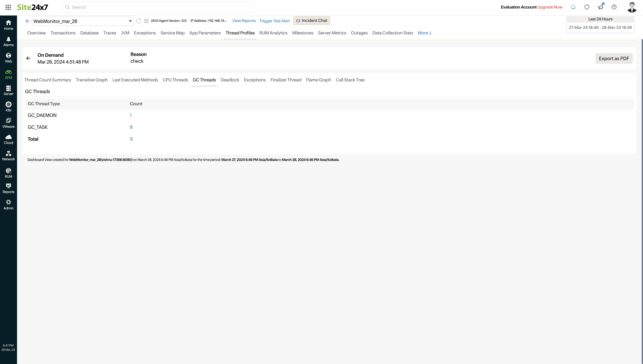The height and width of the screenshot is (364, 643).
Task: Click the Trigger Test Alert link
Action: (275, 21)
